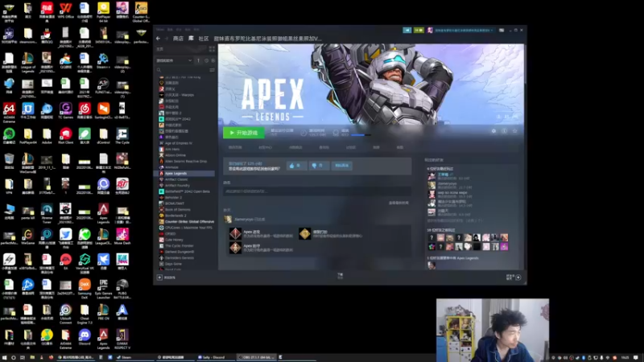Open the Community (社区) tab
This screenshot has width=644, height=362.
(x=204, y=39)
